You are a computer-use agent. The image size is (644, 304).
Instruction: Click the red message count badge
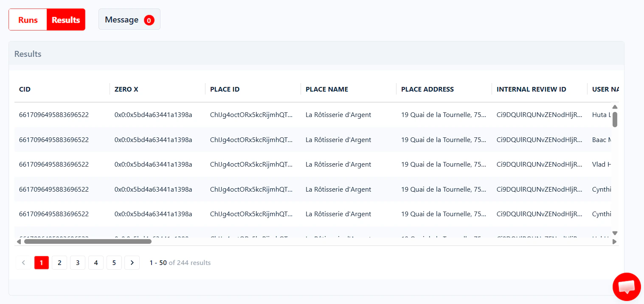(x=149, y=20)
